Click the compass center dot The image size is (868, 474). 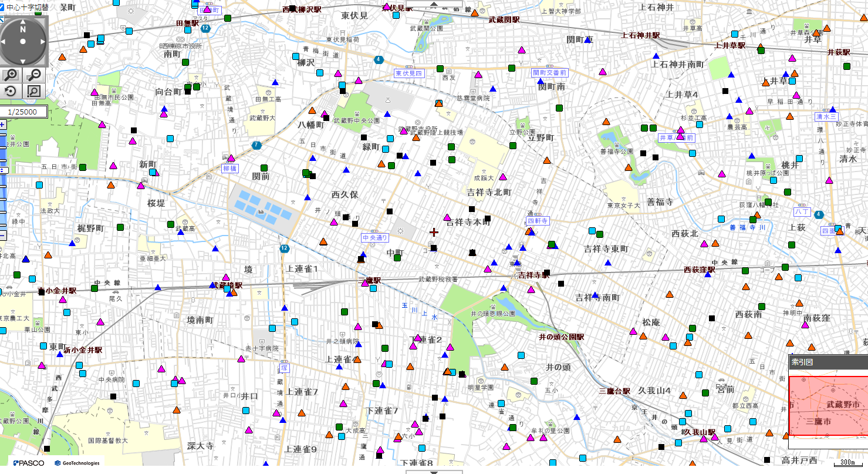pos(23,42)
